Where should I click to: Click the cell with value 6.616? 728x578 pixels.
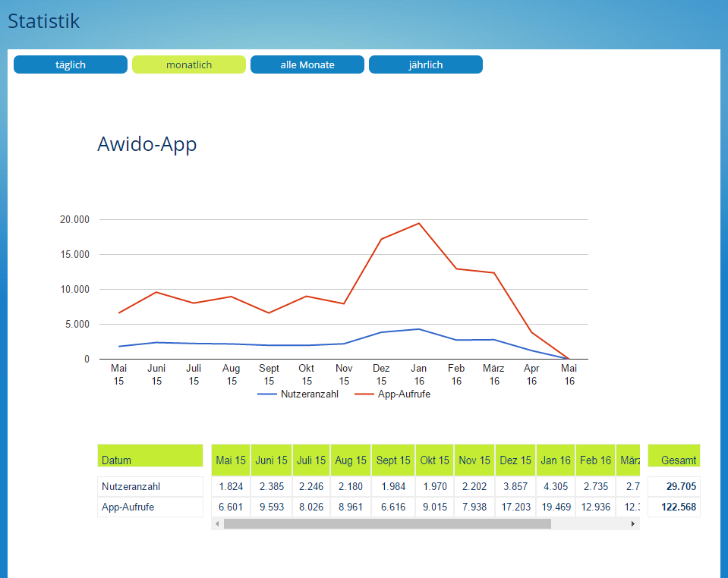(x=393, y=507)
